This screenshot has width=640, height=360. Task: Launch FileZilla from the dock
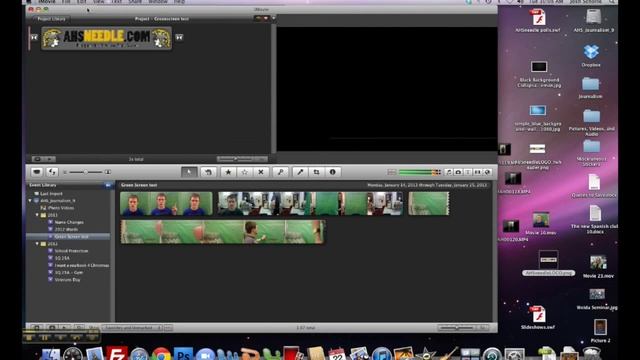(117, 353)
